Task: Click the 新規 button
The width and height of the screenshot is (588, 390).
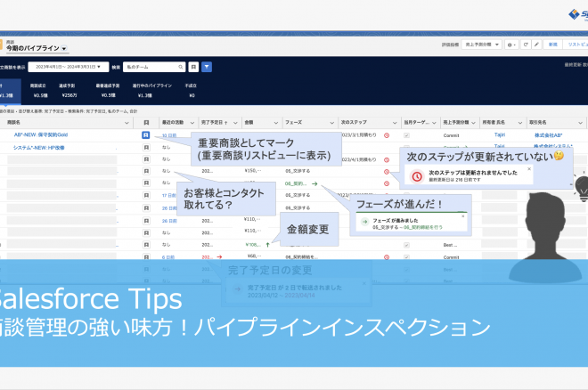Action: [x=552, y=45]
